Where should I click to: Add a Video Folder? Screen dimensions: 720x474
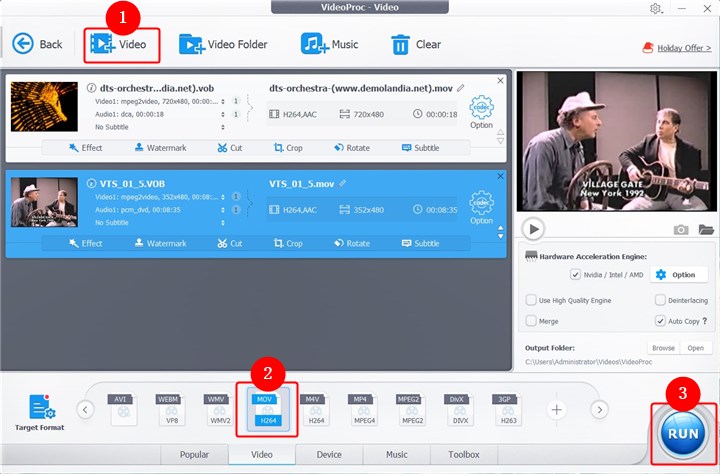point(223,45)
